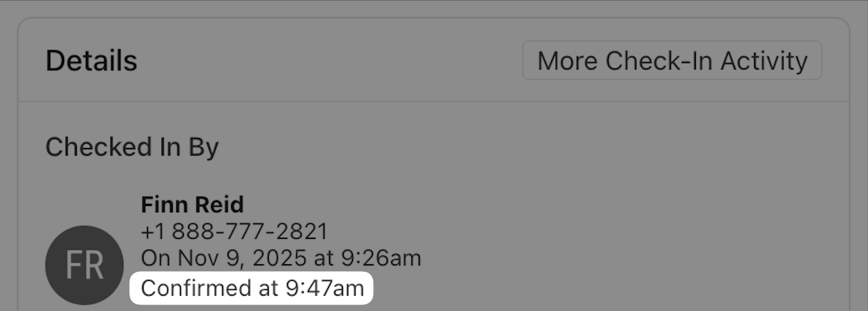Image resolution: width=868 pixels, height=311 pixels.
Task: Click the FR initials avatar
Action: (85, 265)
